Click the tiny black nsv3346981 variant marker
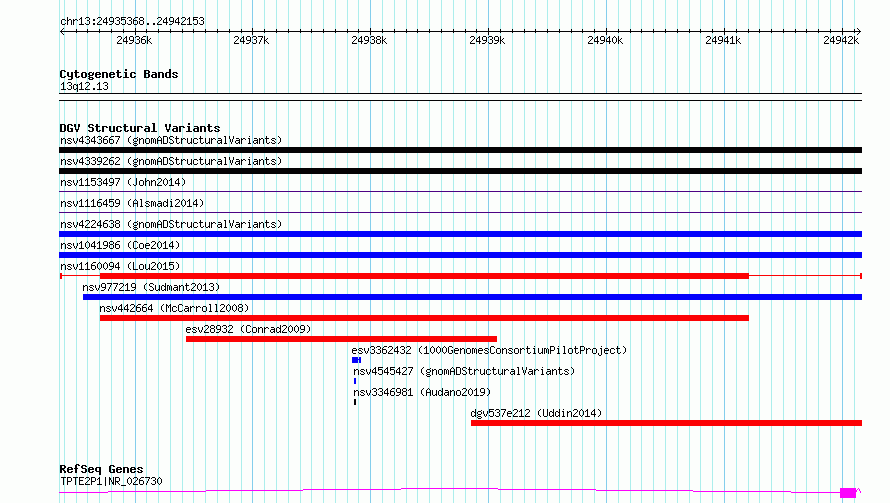 coord(355,402)
